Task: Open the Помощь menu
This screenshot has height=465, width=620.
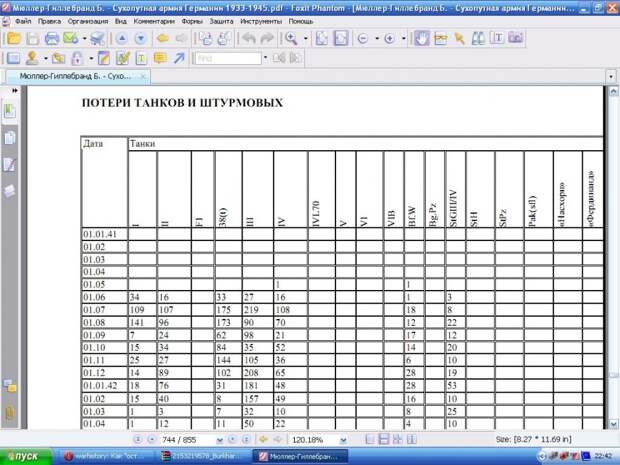Action: click(x=301, y=21)
